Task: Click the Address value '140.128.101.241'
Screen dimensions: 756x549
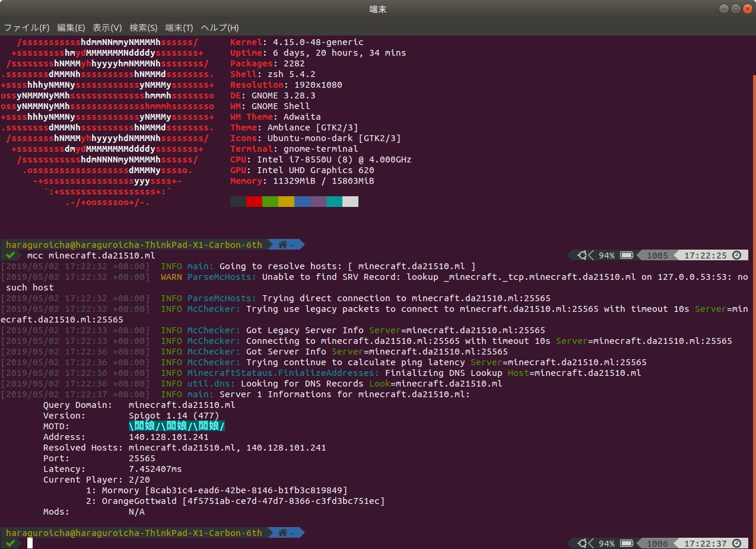Action: 169,437
